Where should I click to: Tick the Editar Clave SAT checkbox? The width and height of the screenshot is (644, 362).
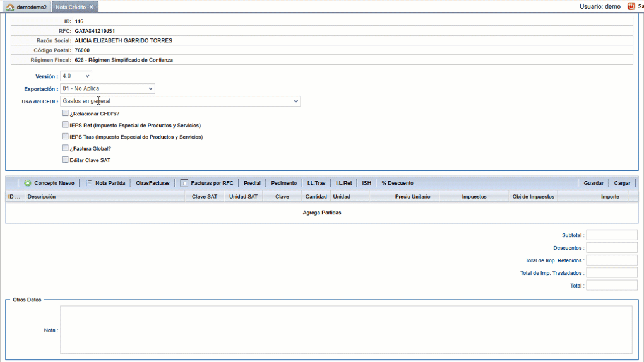click(65, 160)
